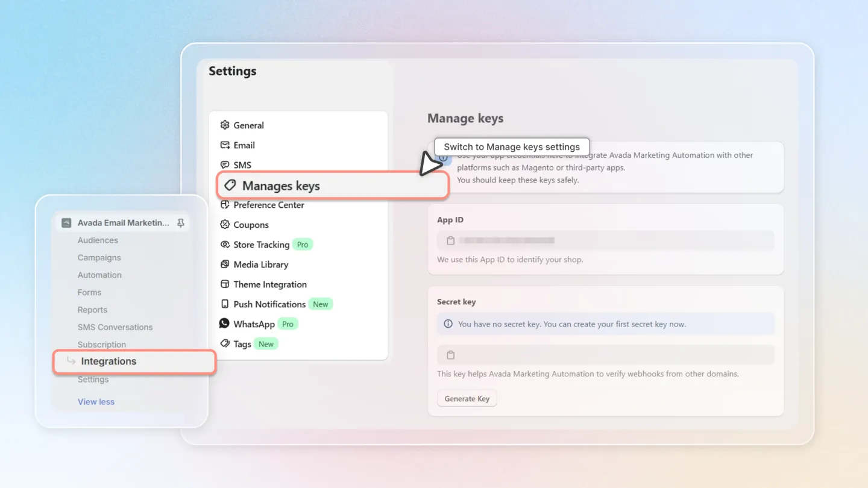Click the Theme Integration layout icon
This screenshot has height=488, width=868.
click(225, 284)
